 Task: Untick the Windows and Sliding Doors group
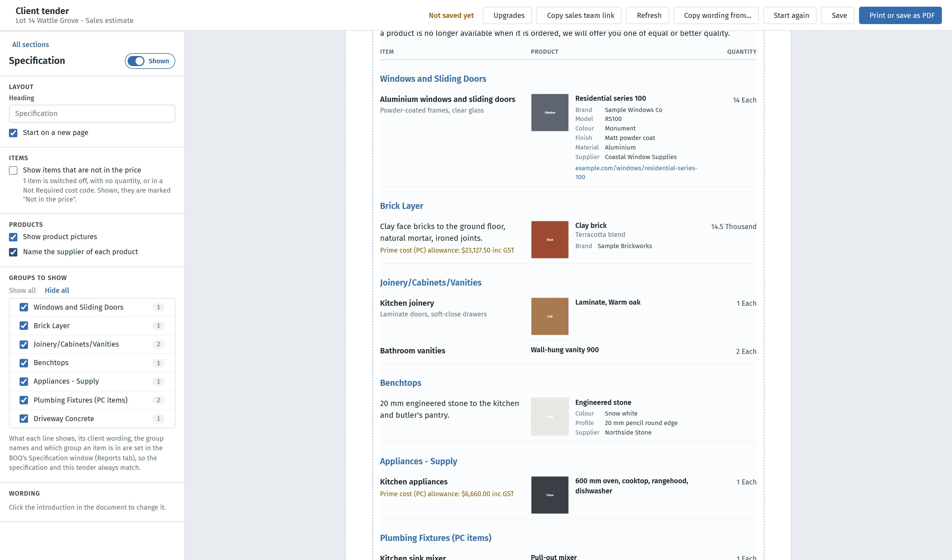coord(24,307)
